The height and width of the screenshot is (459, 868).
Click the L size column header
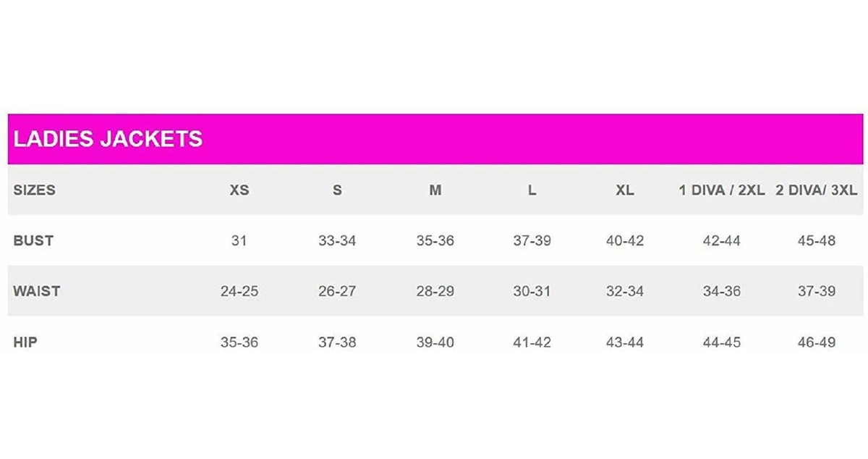coord(532,190)
